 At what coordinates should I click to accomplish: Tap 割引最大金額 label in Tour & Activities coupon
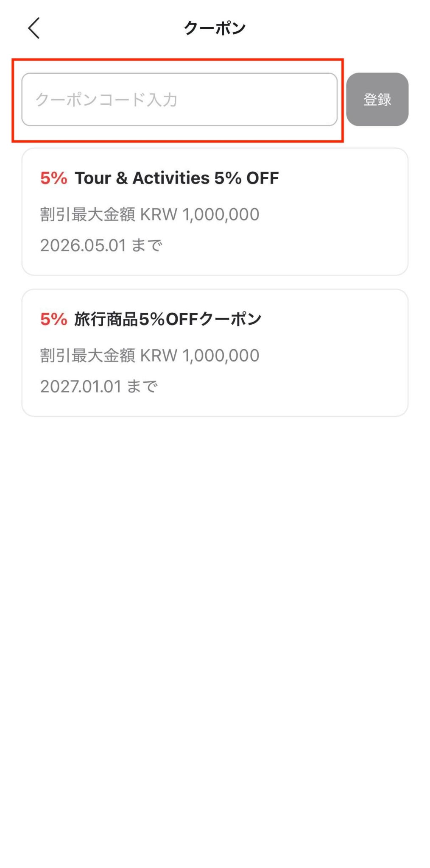(x=88, y=214)
